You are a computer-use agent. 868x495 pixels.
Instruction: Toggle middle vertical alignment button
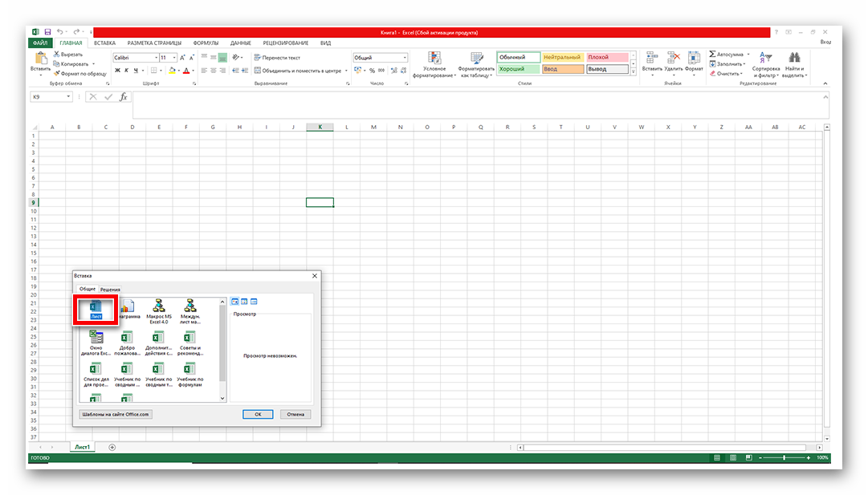tap(213, 58)
